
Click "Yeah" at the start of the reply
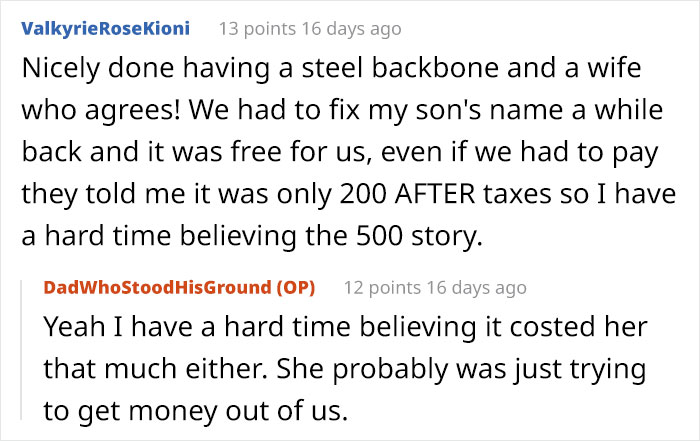point(72,330)
